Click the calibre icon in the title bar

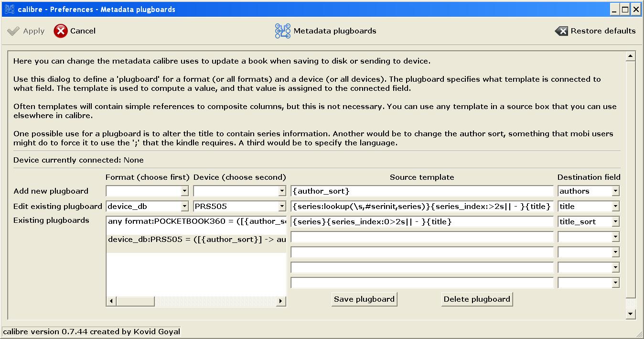(x=9, y=9)
